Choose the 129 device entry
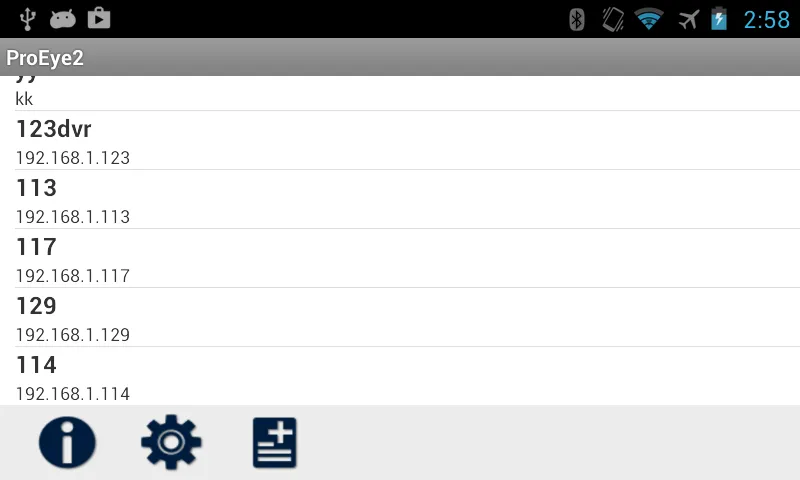Screen dimensions: 800x480 pos(400,317)
